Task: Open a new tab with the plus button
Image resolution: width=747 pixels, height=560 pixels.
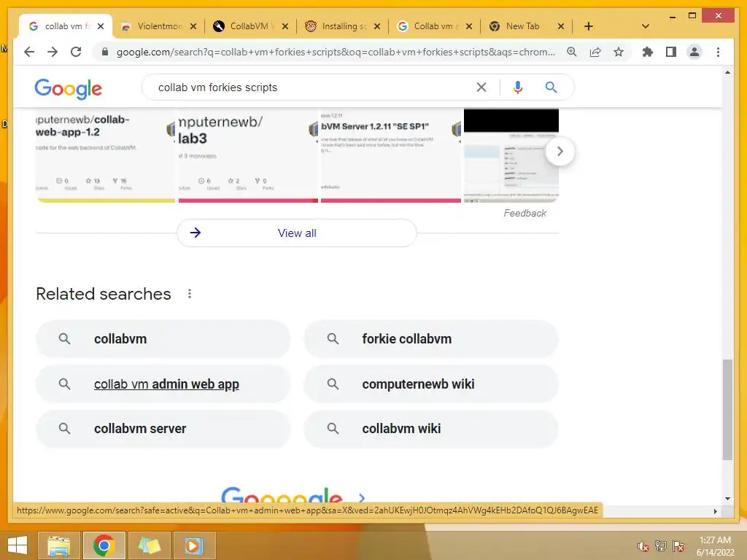Action: coord(589,26)
